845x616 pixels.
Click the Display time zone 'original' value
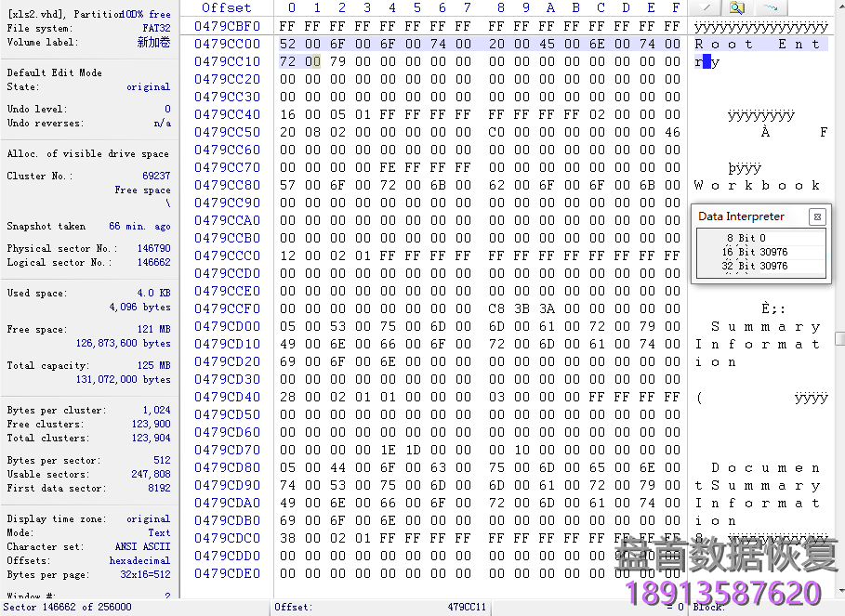click(x=148, y=519)
